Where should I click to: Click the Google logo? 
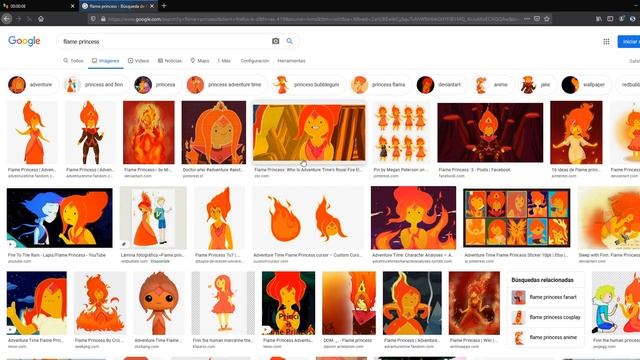(24, 41)
